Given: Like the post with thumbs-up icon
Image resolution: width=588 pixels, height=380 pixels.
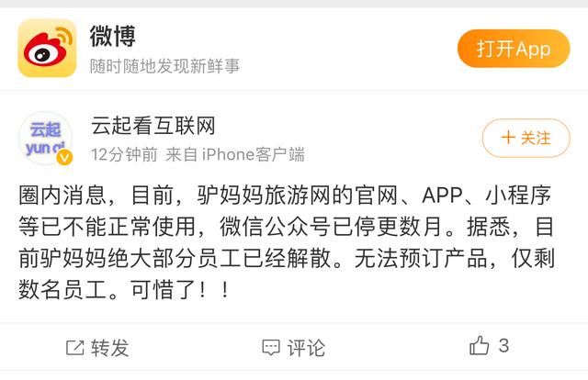Looking at the screenshot, I should [x=480, y=345].
